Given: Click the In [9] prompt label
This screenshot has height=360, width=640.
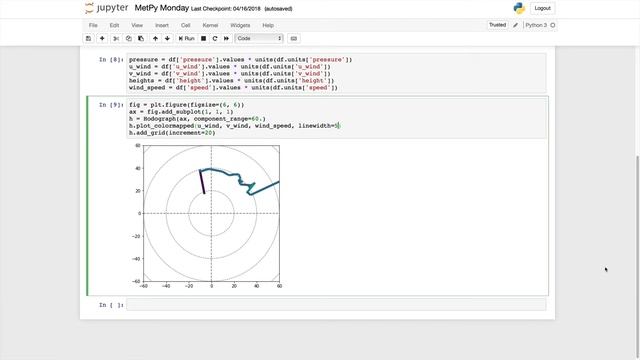Looking at the screenshot, I should pos(111,105).
